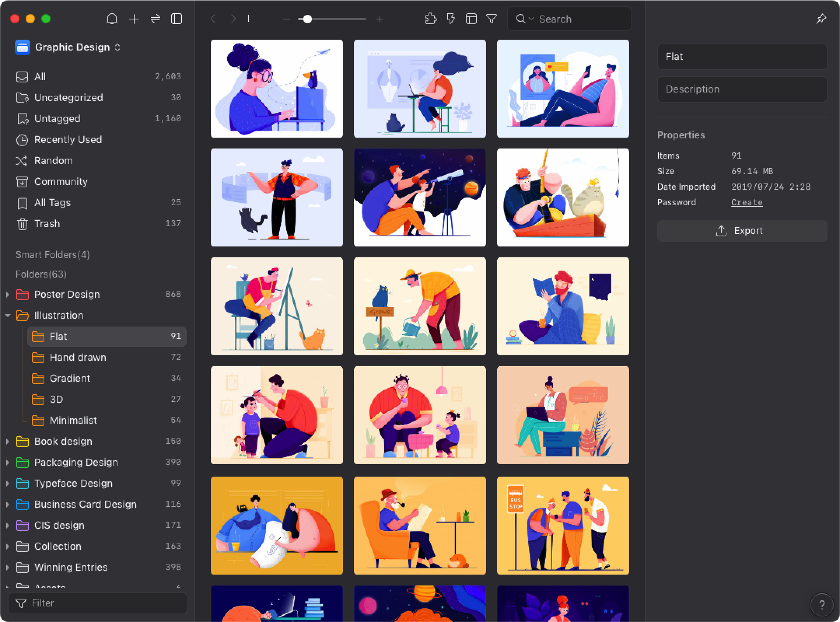Click the plus zoom-in icon
840x622 pixels.
point(380,19)
